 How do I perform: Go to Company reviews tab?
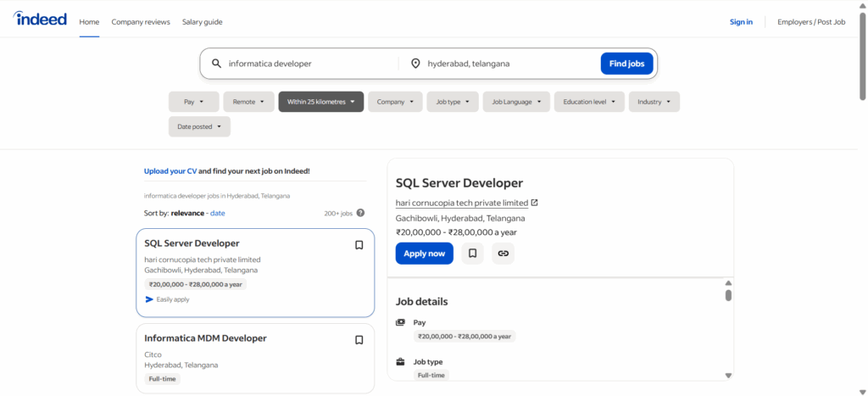point(141,22)
